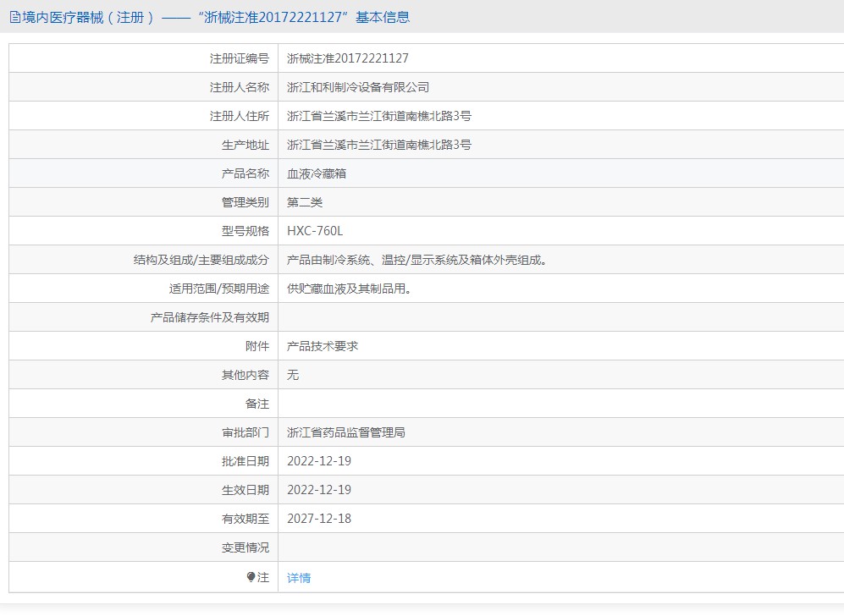
Task: Click address value in 注册人住所 row
Action: coord(379,116)
